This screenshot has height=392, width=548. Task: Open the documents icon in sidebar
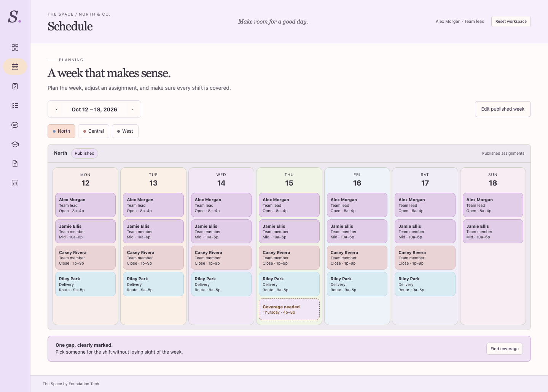pyautogui.click(x=15, y=163)
